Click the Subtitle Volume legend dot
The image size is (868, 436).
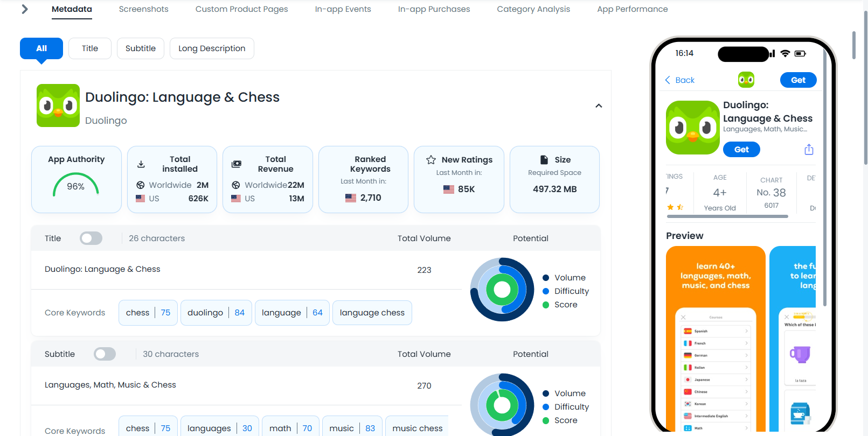click(x=546, y=393)
